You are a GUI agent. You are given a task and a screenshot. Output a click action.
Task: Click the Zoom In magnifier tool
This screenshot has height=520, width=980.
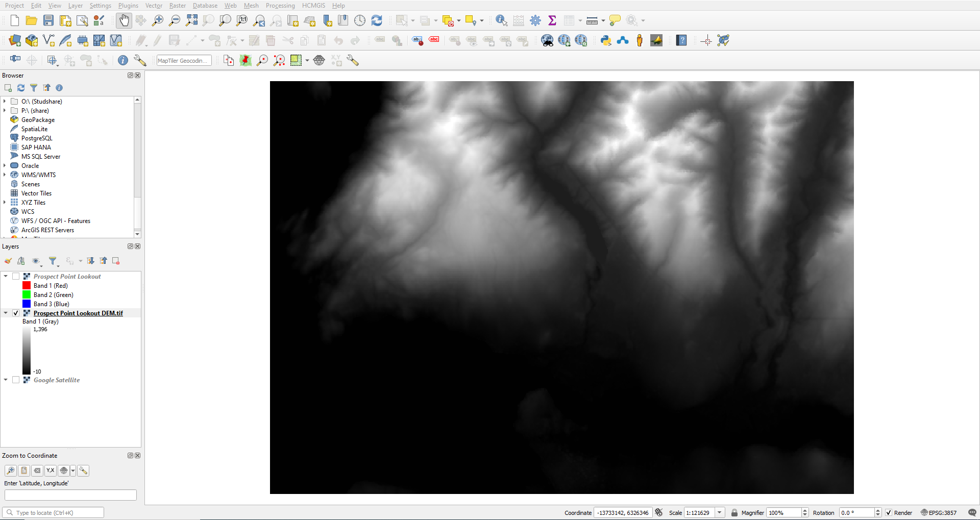(158, 20)
